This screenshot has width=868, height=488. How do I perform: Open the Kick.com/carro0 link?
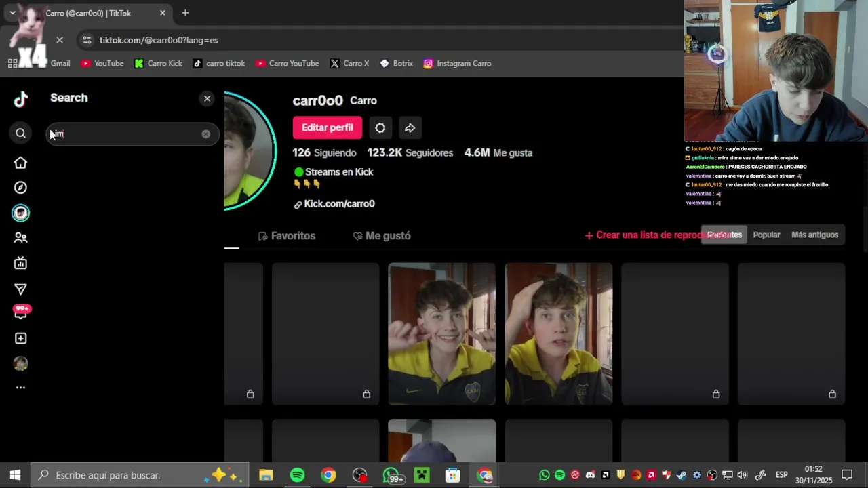(x=334, y=203)
